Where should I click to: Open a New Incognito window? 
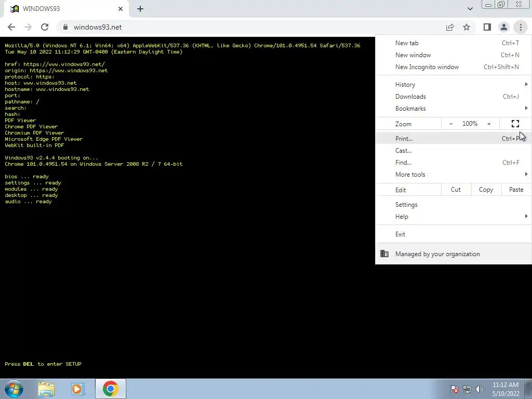(453, 67)
